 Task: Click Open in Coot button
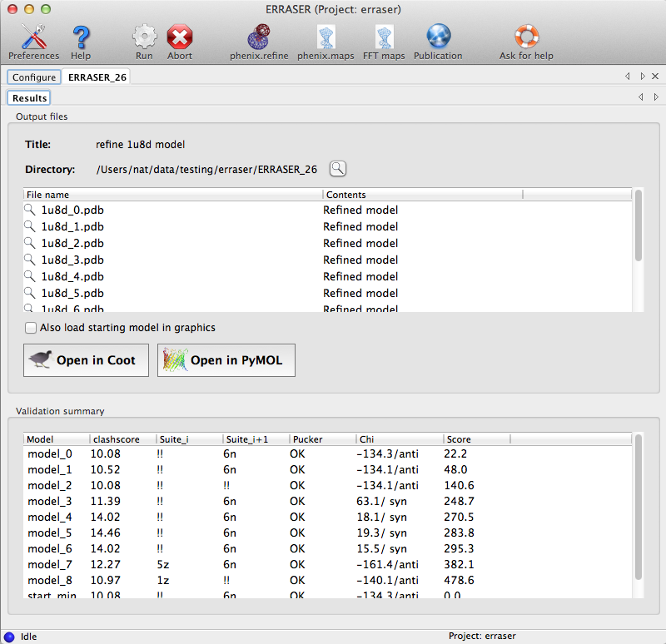tap(86, 360)
